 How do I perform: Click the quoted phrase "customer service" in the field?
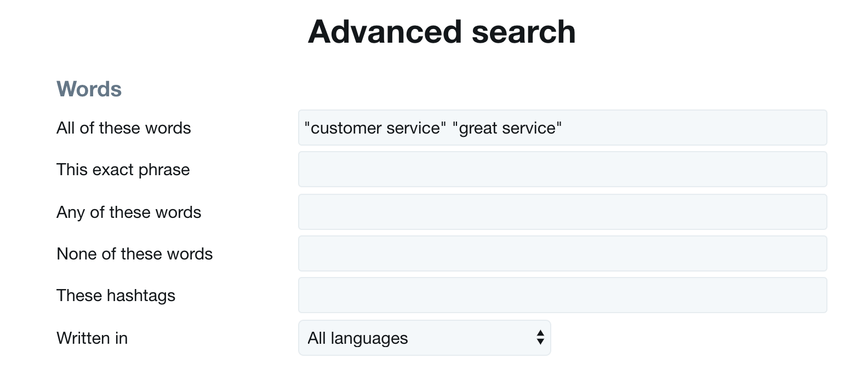pyautogui.click(x=375, y=128)
